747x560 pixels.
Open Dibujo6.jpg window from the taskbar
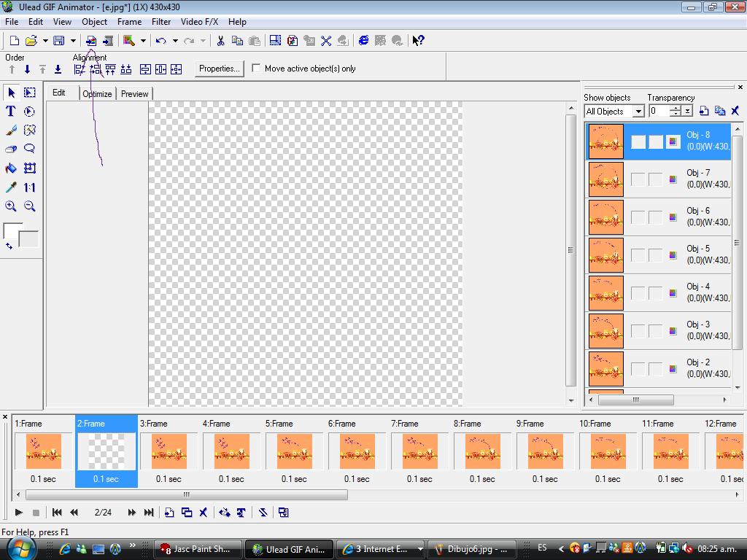pyautogui.click(x=472, y=549)
